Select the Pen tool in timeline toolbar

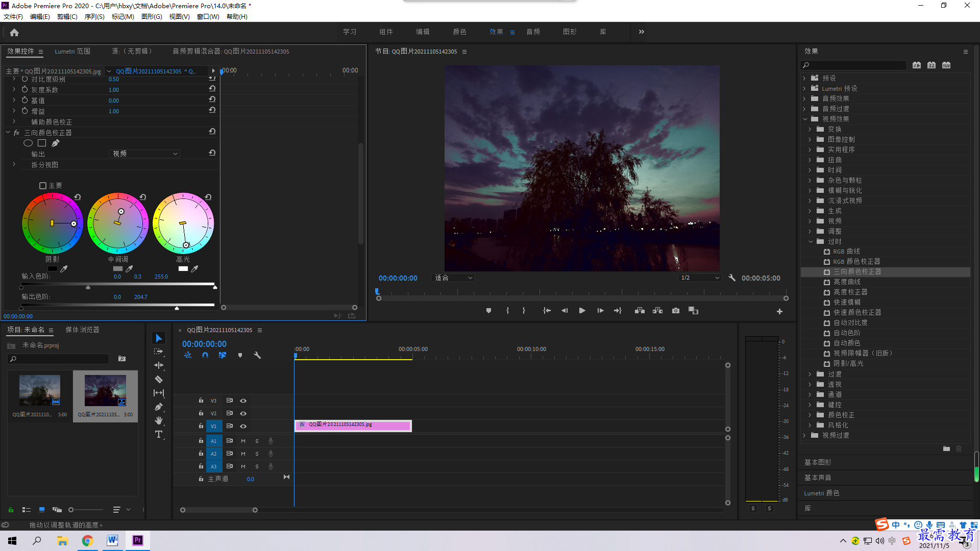[159, 407]
